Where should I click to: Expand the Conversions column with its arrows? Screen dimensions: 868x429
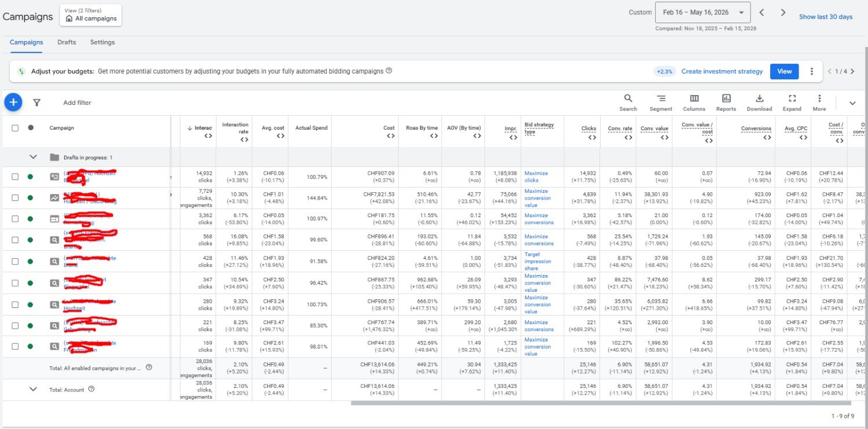(767, 137)
